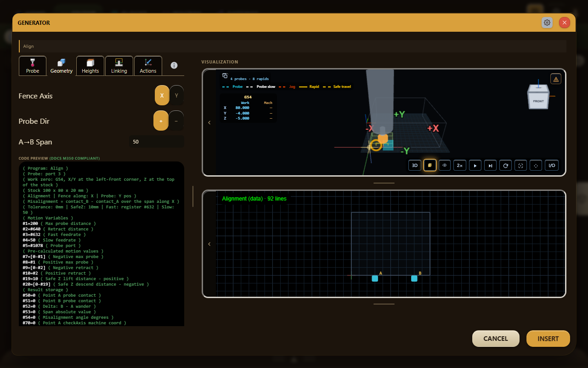Select positive Probe Dir

click(161, 121)
